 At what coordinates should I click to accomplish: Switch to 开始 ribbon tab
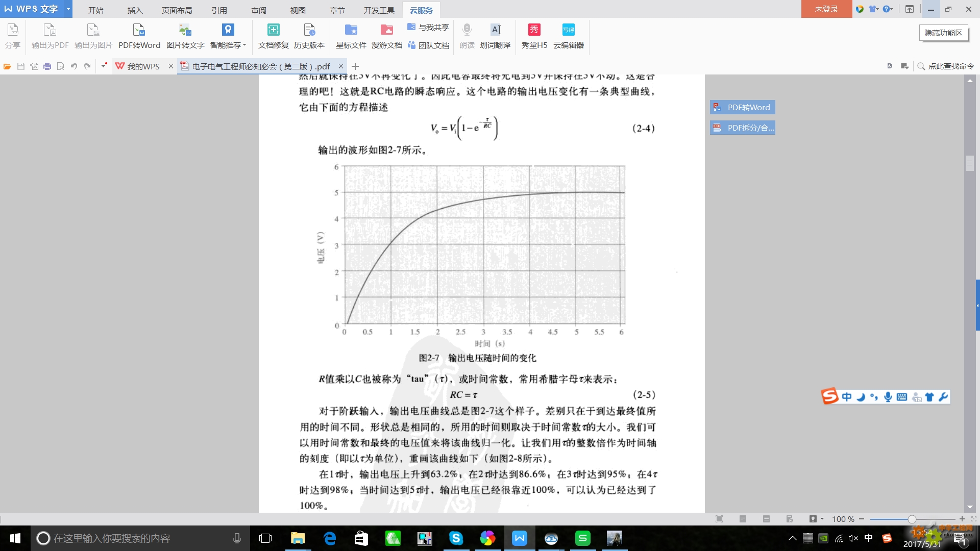pyautogui.click(x=95, y=10)
